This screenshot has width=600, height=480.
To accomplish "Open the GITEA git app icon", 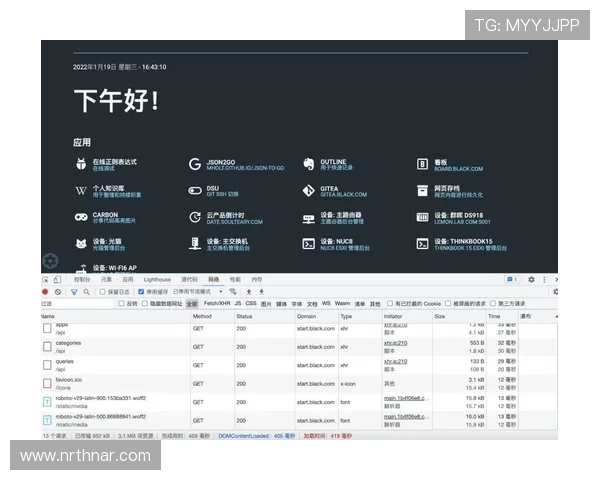I will (x=308, y=191).
